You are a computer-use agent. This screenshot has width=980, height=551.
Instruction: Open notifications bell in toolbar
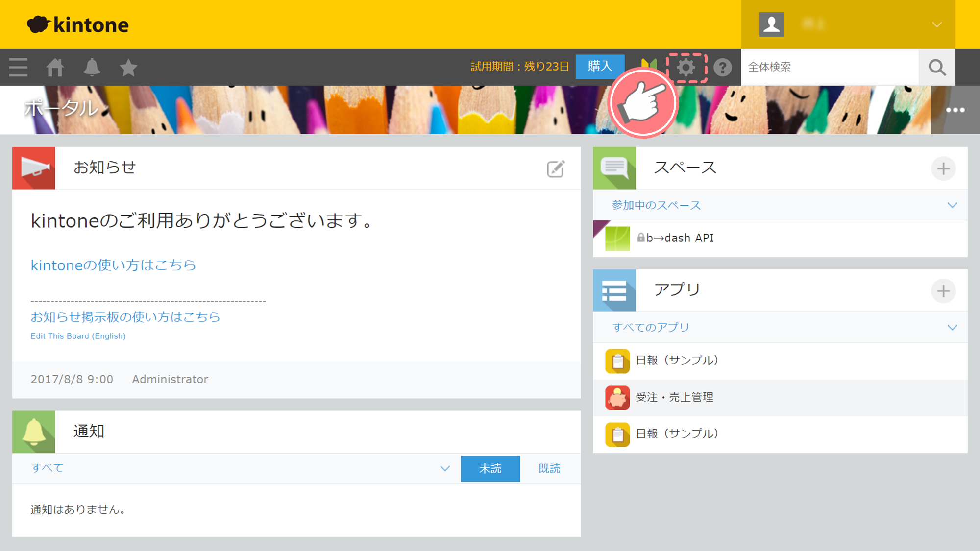click(x=92, y=67)
